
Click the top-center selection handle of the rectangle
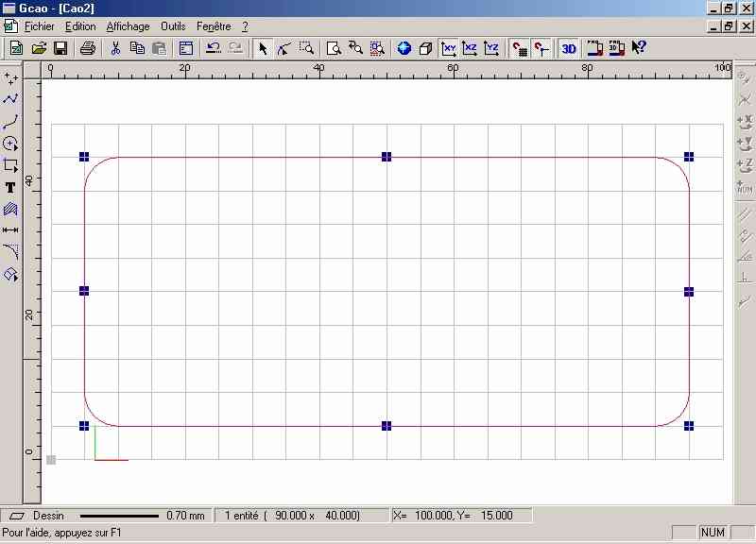point(387,157)
